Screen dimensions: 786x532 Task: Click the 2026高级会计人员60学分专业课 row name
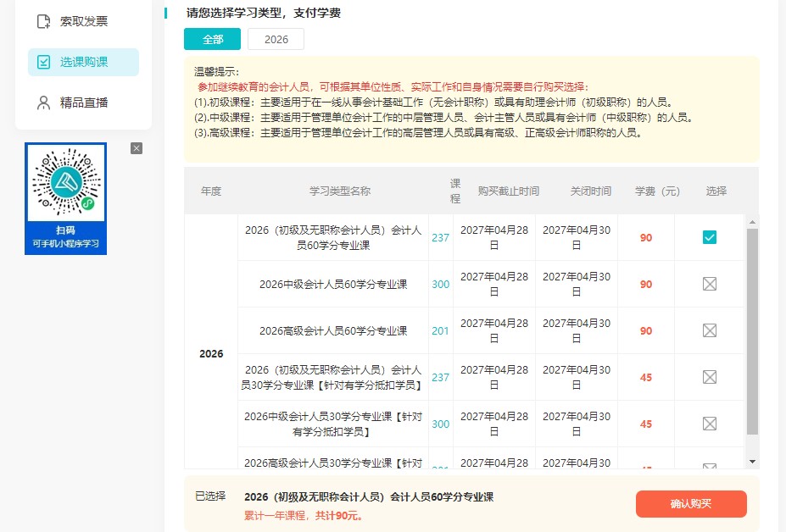(x=333, y=331)
